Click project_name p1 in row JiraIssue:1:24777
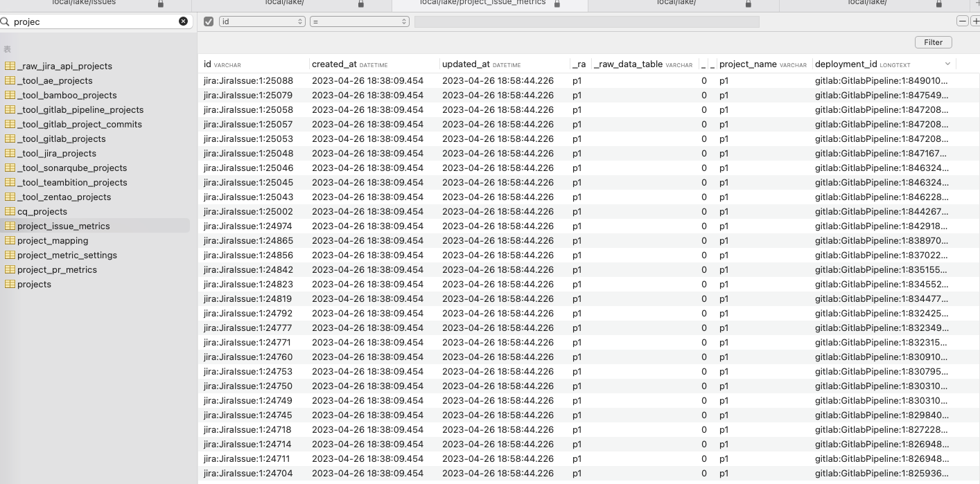The width and height of the screenshot is (980, 484). click(724, 328)
